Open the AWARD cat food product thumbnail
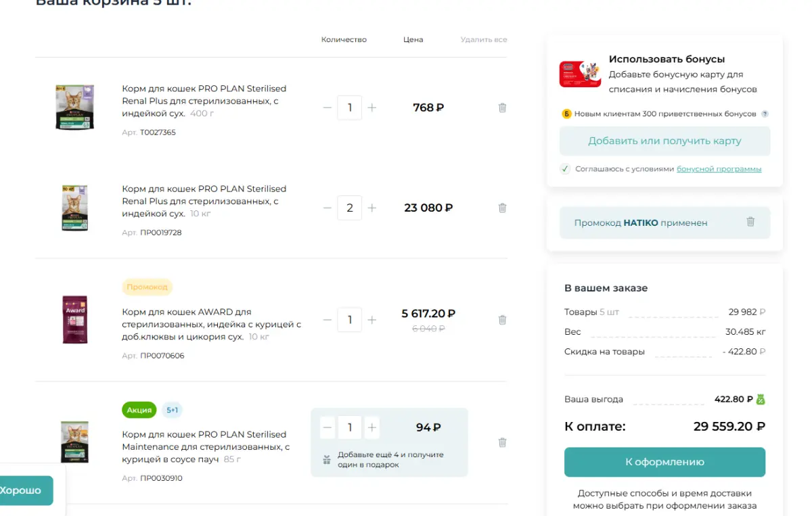The width and height of the screenshot is (812, 516). [x=74, y=319]
